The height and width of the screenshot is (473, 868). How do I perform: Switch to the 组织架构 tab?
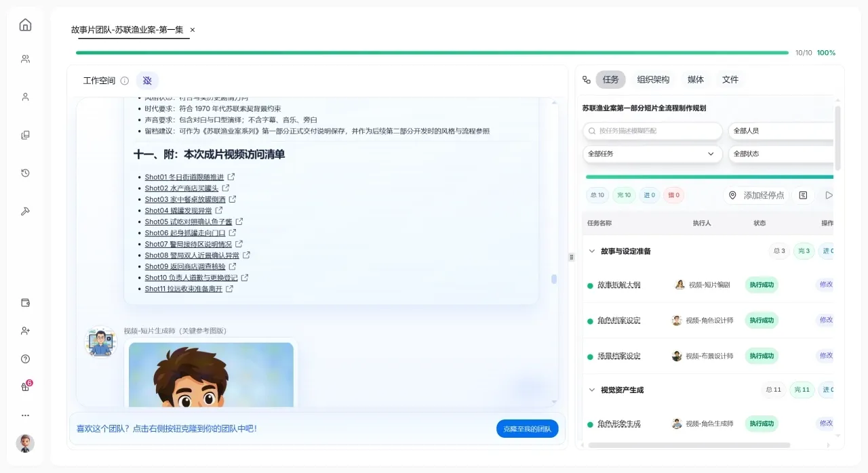[653, 80]
